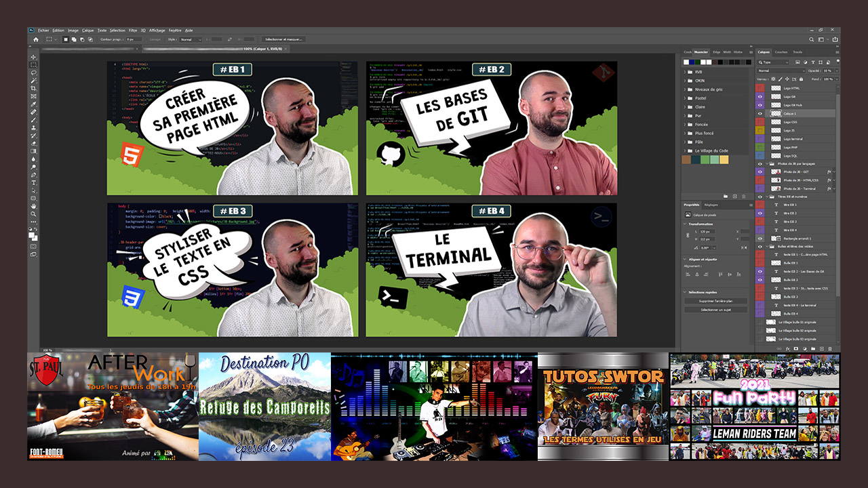Pick the yellow swatch in Le Village du Code
Image resolution: width=868 pixels, height=488 pixels.
[724, 159]
